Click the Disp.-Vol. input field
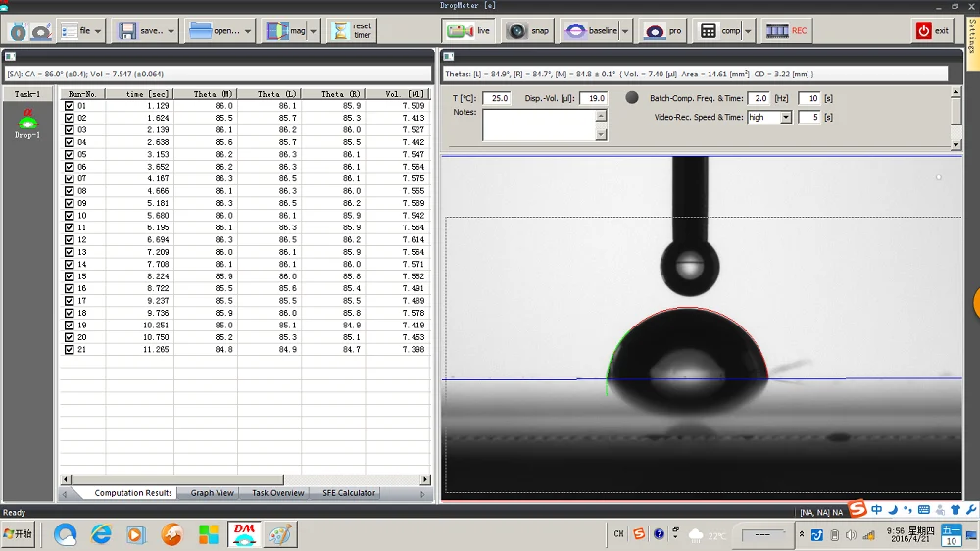This screenshot has height=551, width=980. pyautogui.click(x=593, y=98)
